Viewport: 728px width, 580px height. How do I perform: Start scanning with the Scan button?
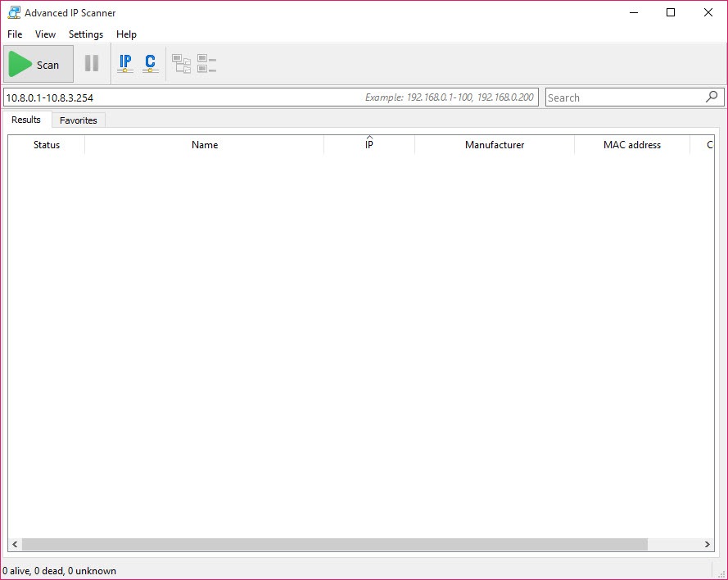[x=38, y=64]
